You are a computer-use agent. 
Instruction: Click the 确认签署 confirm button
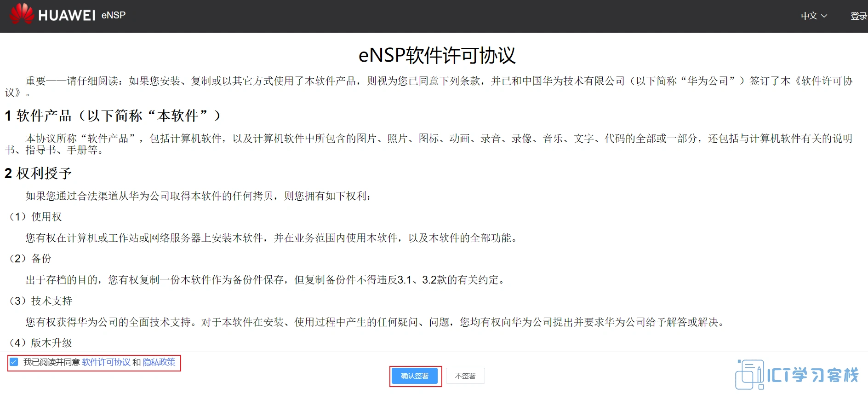pos(415,376)
